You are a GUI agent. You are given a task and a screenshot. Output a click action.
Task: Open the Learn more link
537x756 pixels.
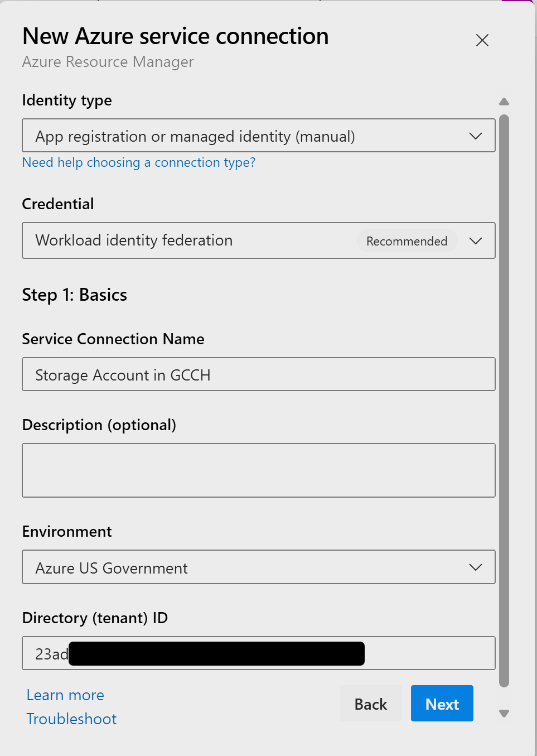(65, 695)
